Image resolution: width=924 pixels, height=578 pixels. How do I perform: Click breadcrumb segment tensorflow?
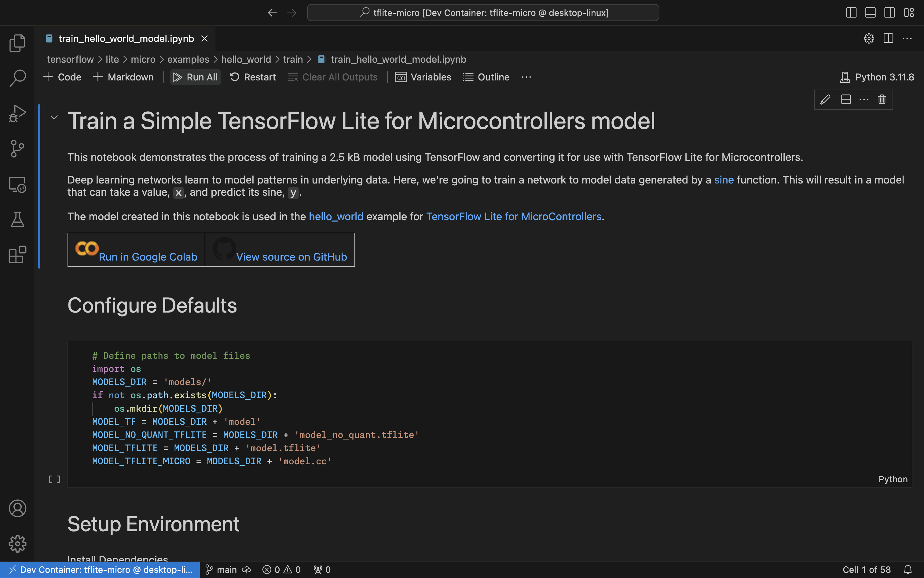pos(70,59)
